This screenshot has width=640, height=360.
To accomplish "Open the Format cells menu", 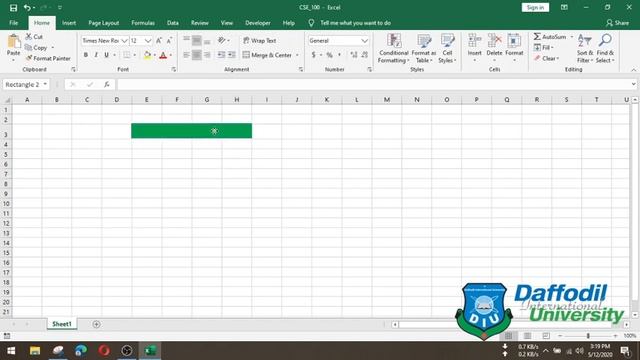I will tap(514, 48).
